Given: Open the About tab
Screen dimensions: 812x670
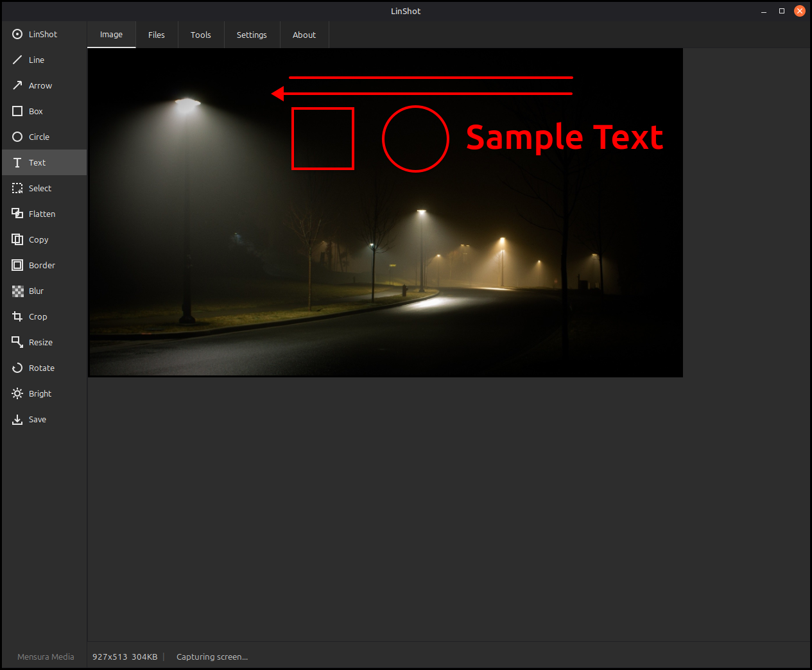Looking at the screenshot, I should [x=304, y=35].
